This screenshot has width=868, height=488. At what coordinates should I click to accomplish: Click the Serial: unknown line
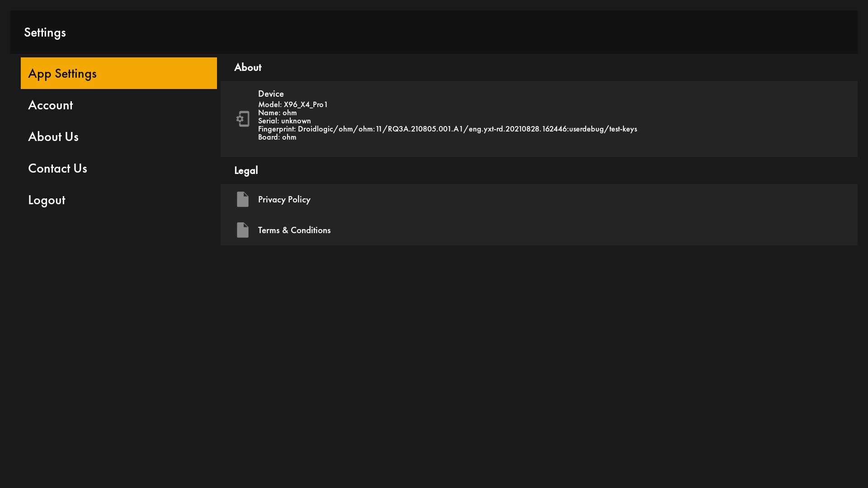(x=284, y=121)
